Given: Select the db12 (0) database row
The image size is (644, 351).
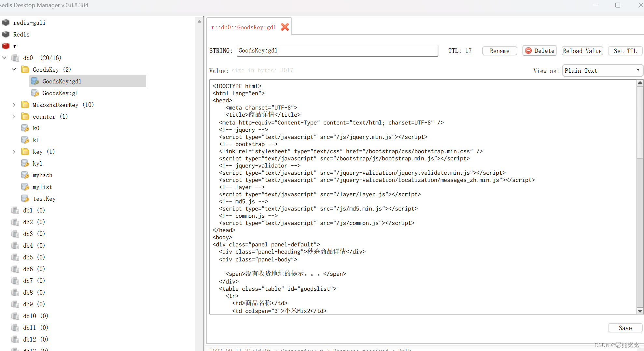Looking at the screenshot, I should point(35,339).
